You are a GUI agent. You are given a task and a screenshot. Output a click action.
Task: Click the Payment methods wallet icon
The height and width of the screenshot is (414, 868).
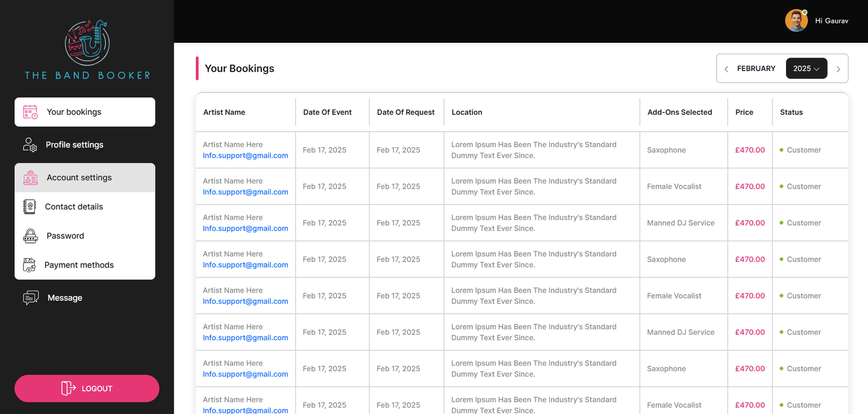pyautogui.click(x=29, y=265)
